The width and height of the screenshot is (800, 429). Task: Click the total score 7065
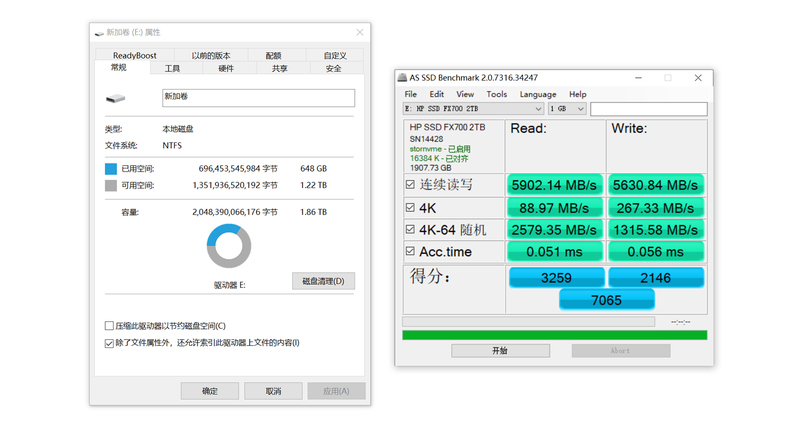(x=607, y=300)
